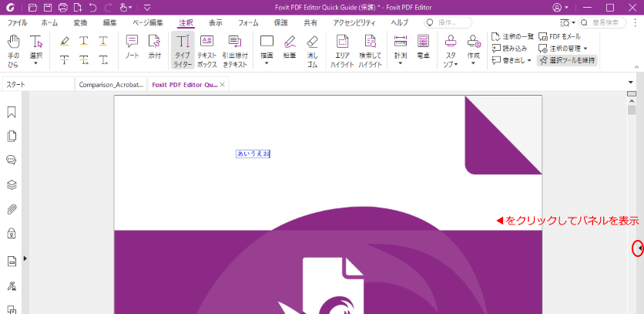The height and width of the screenshot is (314, 644).
Task: Choose Search and Highlight (検索してハイライト)
Action: 371,50
